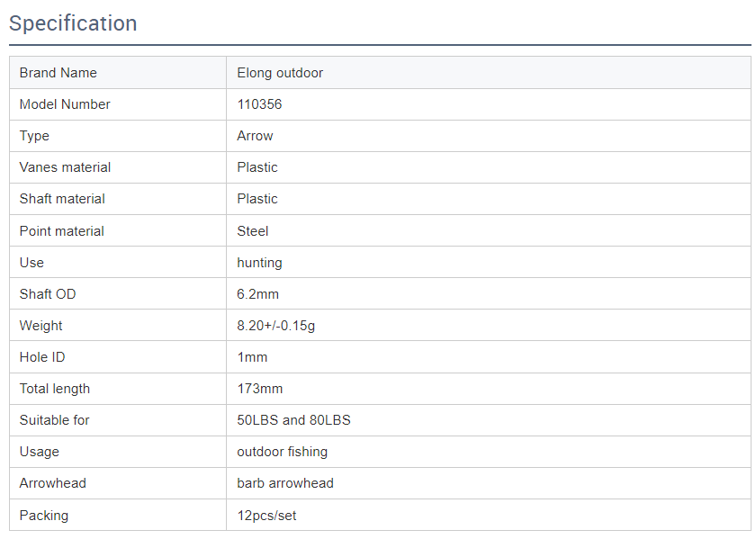The image size is (756, 539).
Task: Click the Model Number label
Action: [65, 104]
